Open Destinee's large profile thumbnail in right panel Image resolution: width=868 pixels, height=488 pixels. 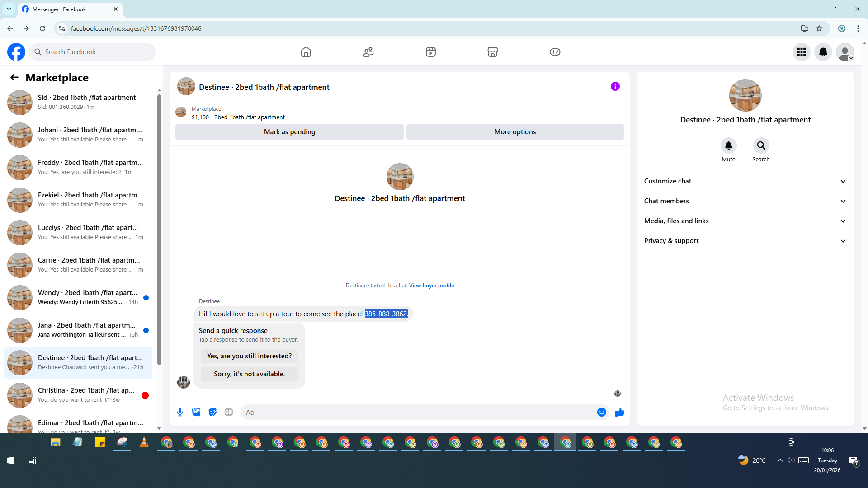745,95
